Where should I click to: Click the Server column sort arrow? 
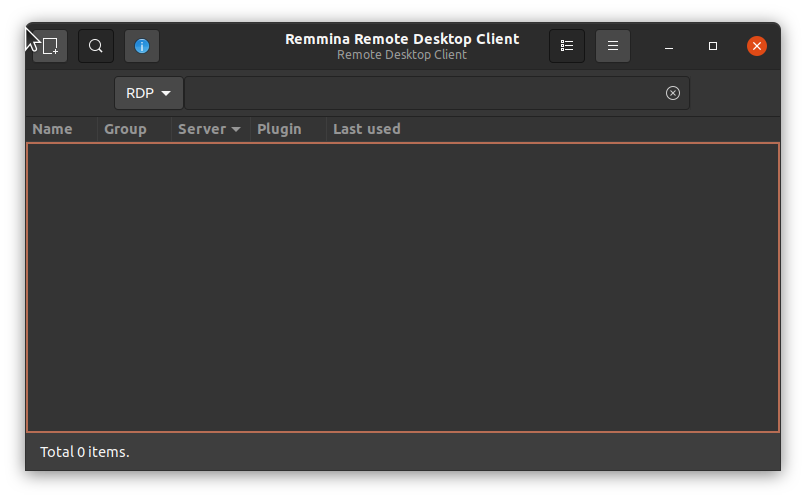236,130
